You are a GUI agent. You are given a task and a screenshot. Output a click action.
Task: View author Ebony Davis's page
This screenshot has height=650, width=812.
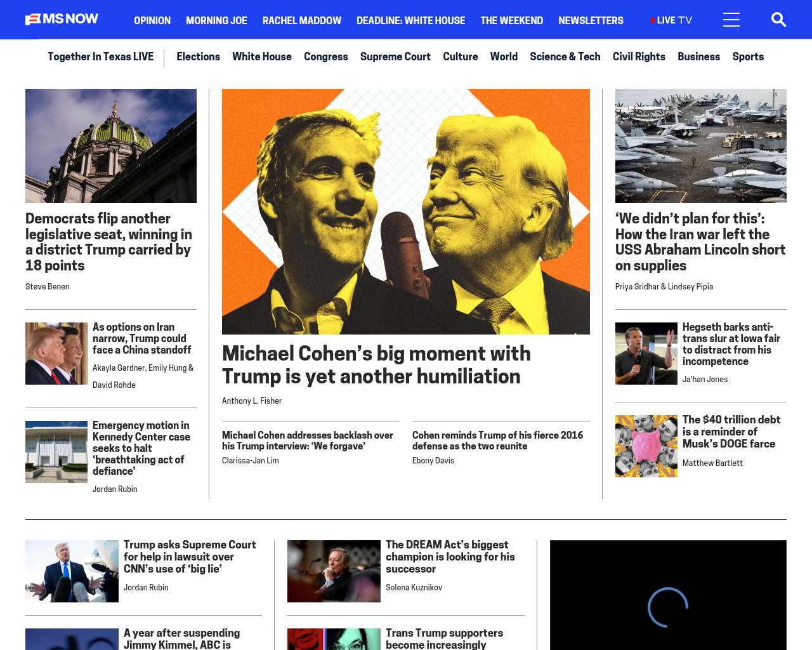433,461
